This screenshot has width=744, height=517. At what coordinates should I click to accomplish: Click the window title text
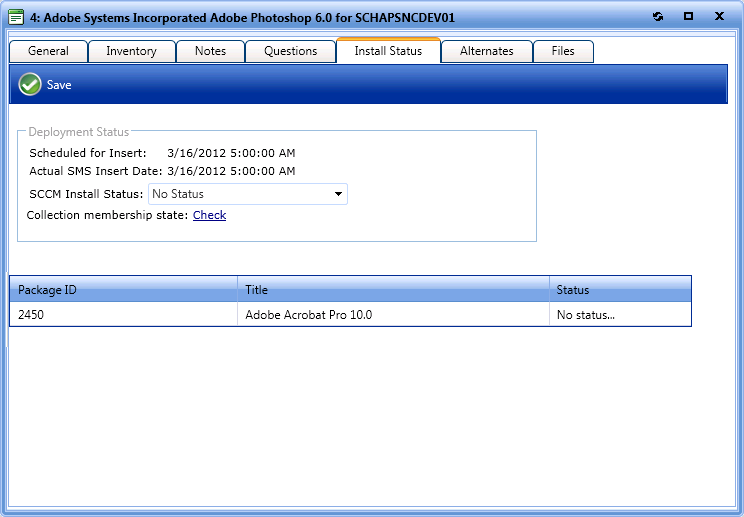coord(242,18)
